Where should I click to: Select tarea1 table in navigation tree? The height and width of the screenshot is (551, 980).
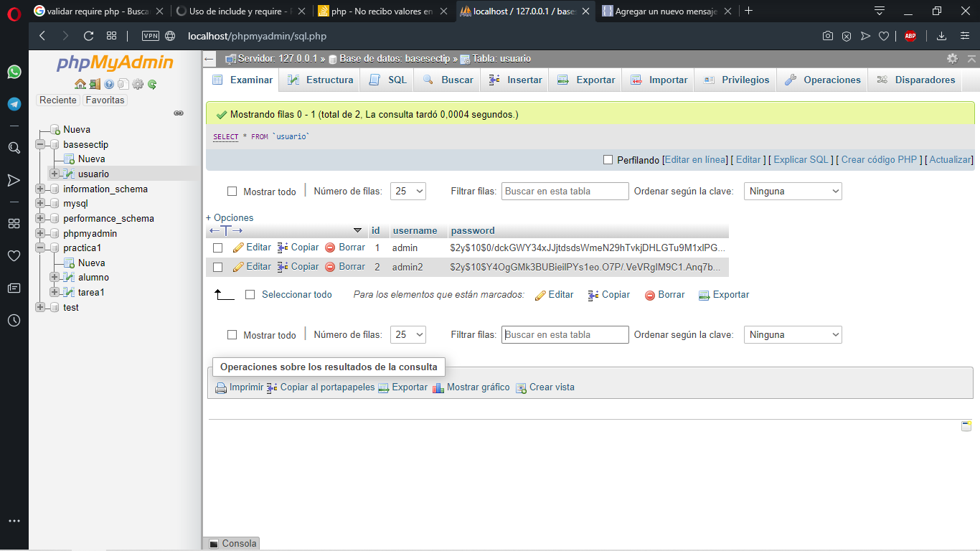tap(91, 292)
